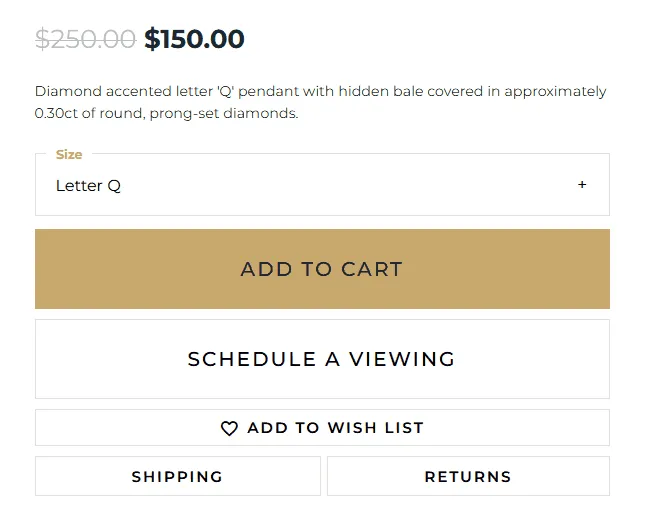Click the 'Add to Cart' label text
This screenshot has width=650, height=532.
[x=322, y=269]
